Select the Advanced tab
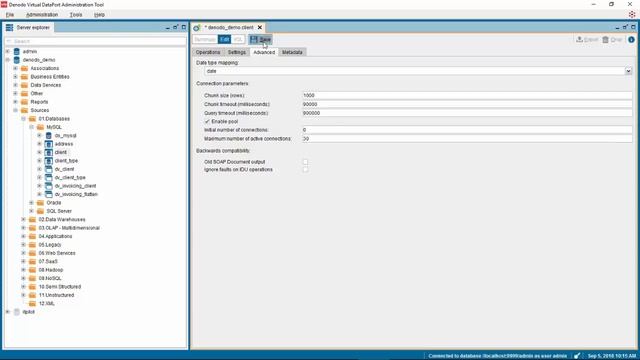The height and width of the screenshot is (360, 640). coord(264,52)
